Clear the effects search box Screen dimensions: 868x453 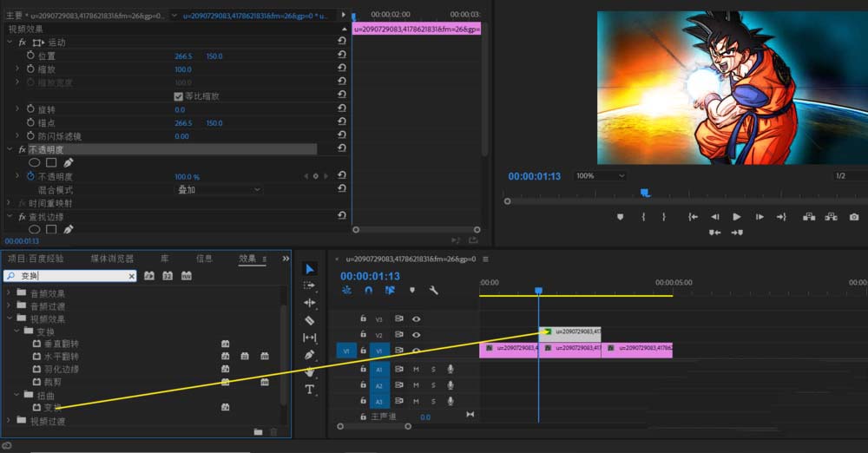pyautogui.click(x=132, y=276)
